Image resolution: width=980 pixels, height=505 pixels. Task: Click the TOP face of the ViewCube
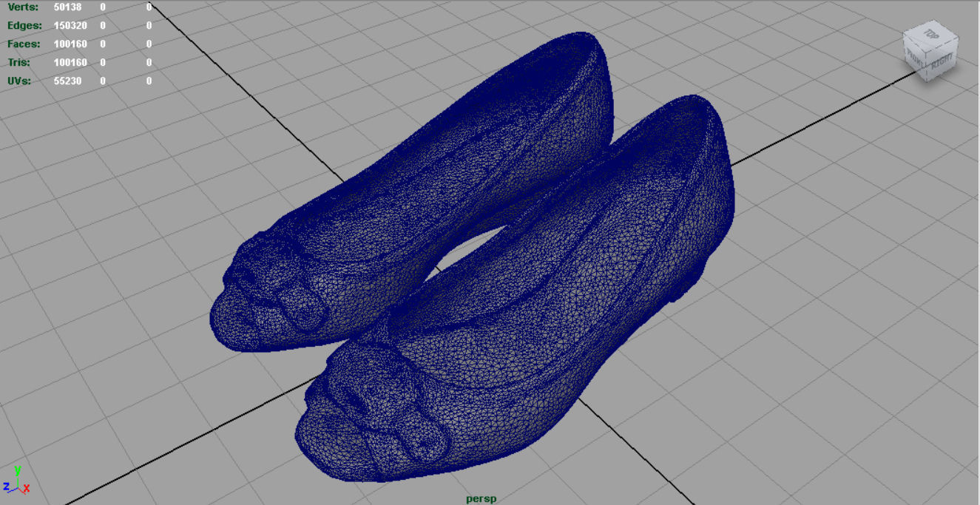tap(932, 35)
